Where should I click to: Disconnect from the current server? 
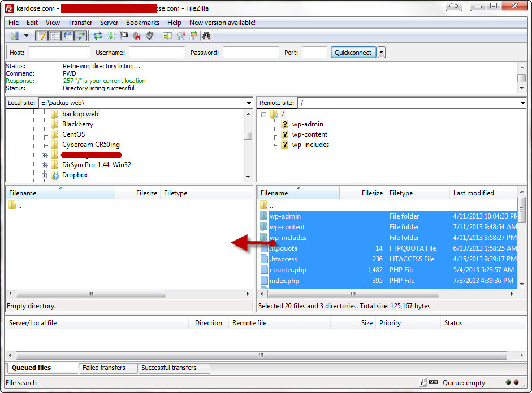137,36
